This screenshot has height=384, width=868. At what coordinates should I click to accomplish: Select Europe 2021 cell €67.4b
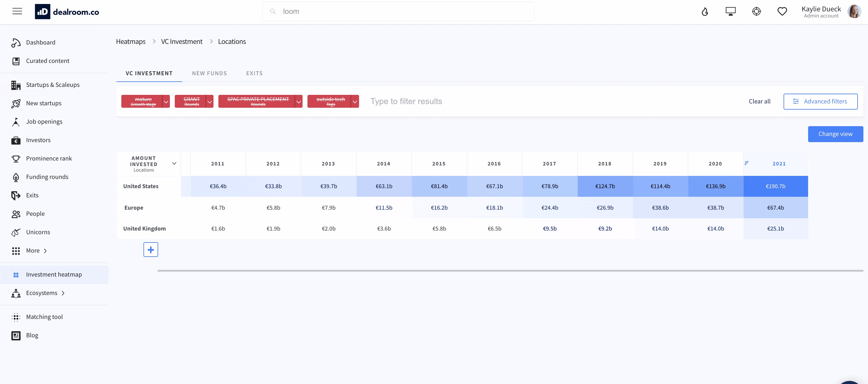click(775, 208)
